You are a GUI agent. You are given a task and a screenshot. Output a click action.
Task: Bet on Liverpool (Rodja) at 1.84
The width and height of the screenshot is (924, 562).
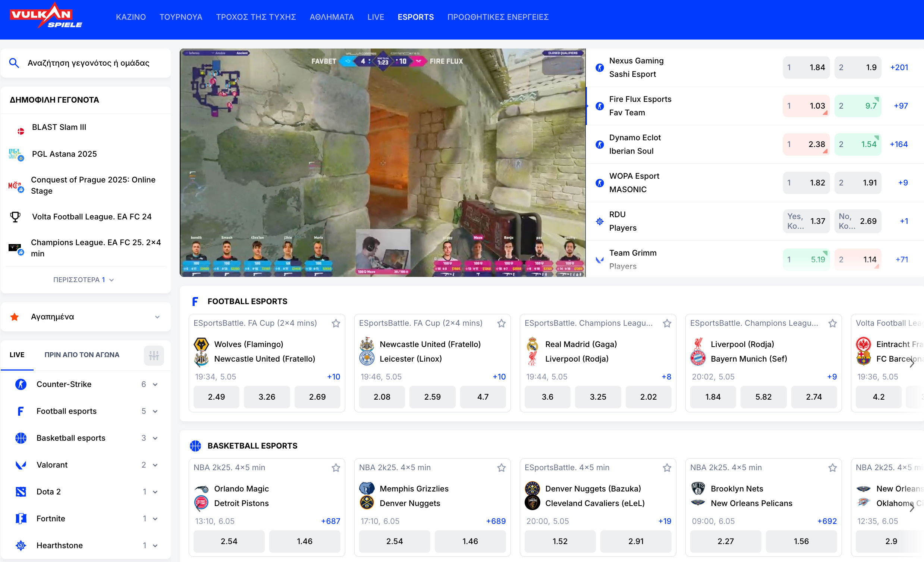[713, 397]
